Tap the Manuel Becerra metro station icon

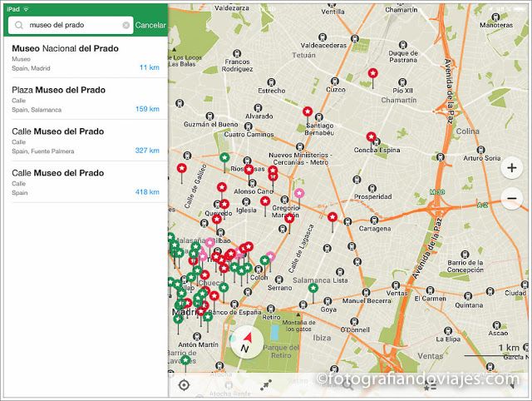366,292
